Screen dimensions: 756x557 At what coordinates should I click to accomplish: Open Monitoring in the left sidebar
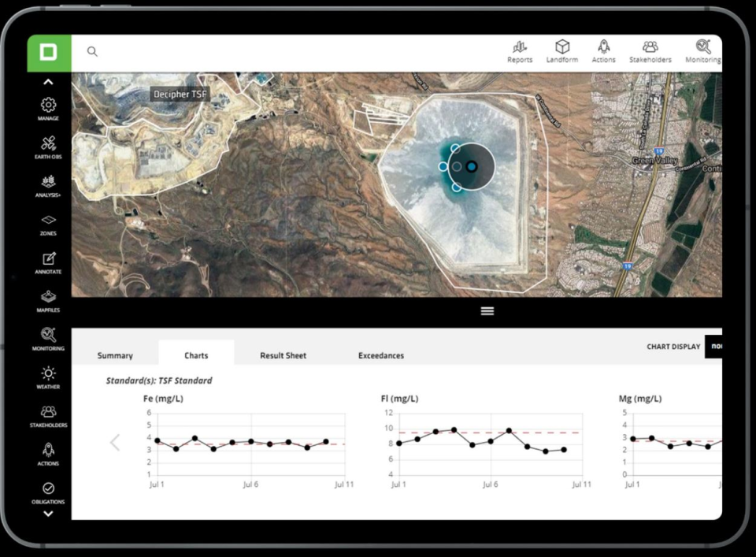pos(48,340)
